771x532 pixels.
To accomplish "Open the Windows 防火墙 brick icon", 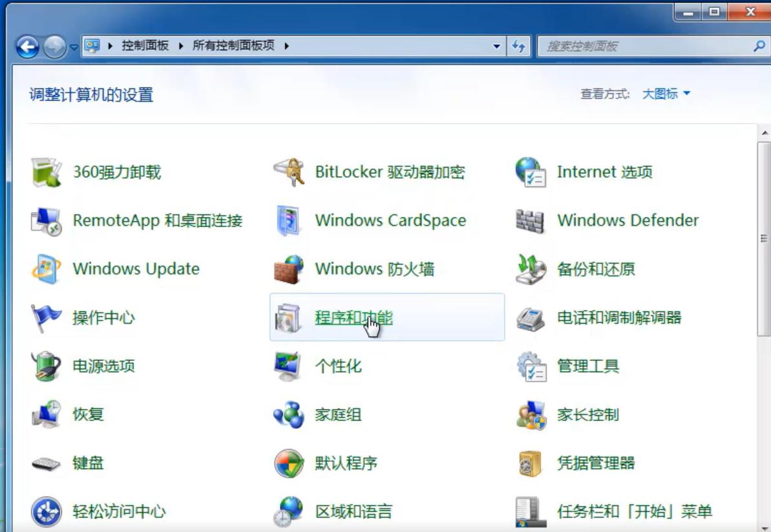I will 289,269.
